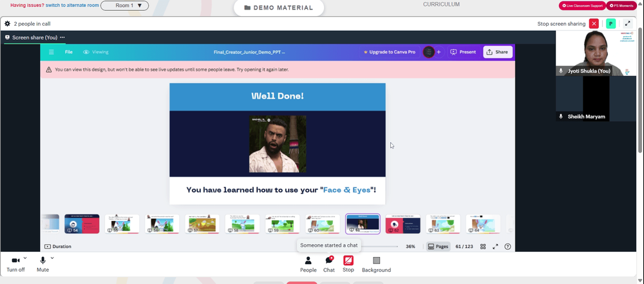Expand the microphone options chevron

pos(52,258)
